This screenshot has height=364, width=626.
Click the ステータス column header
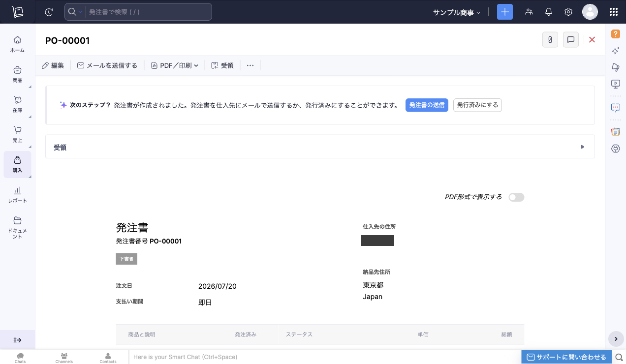click(x=299, y=334)
